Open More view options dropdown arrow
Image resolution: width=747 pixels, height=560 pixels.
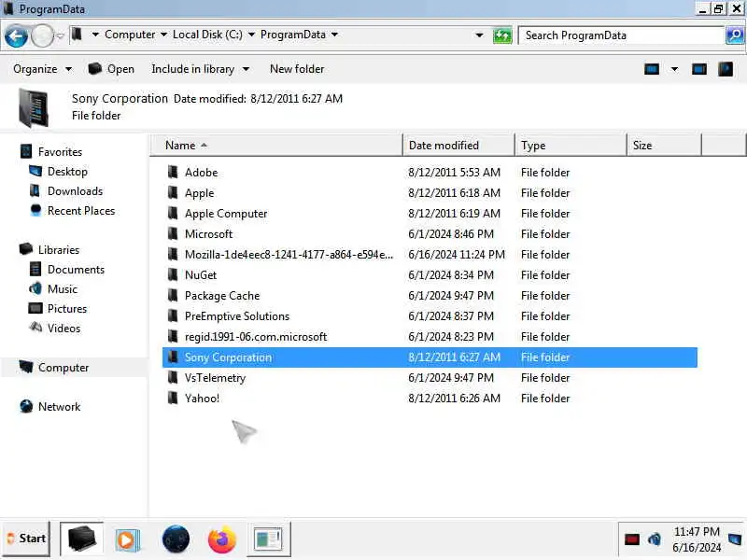[674, 69]
